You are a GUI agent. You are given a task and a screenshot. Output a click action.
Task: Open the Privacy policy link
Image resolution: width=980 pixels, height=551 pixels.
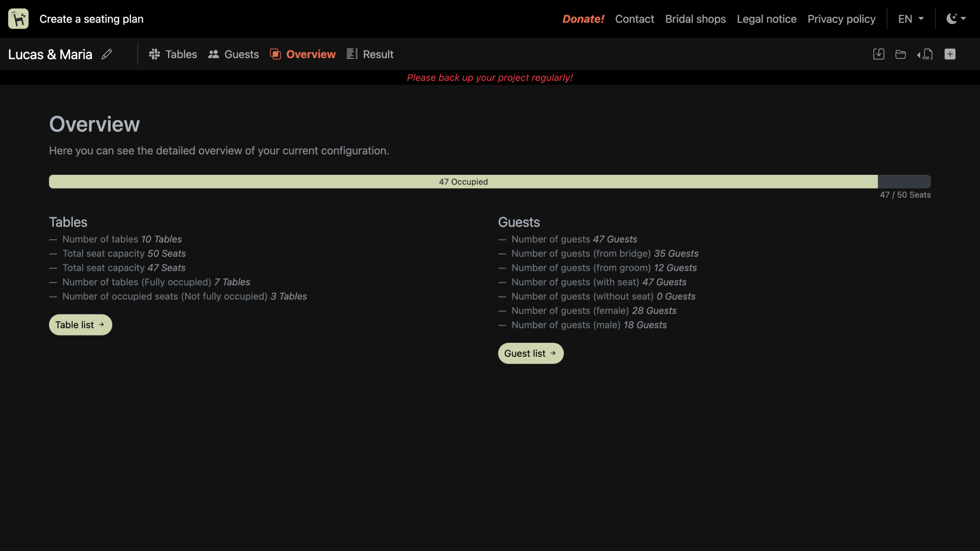[841, 19]
